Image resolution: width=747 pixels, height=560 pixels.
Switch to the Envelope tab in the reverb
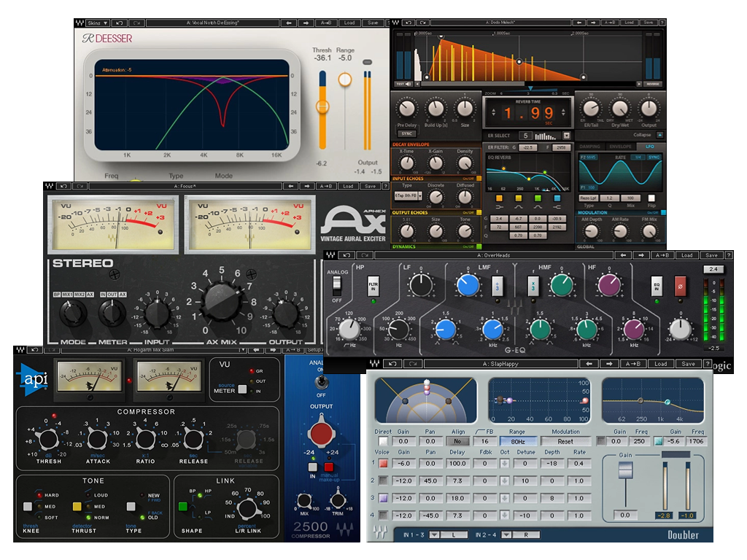[x=620, y=147]
